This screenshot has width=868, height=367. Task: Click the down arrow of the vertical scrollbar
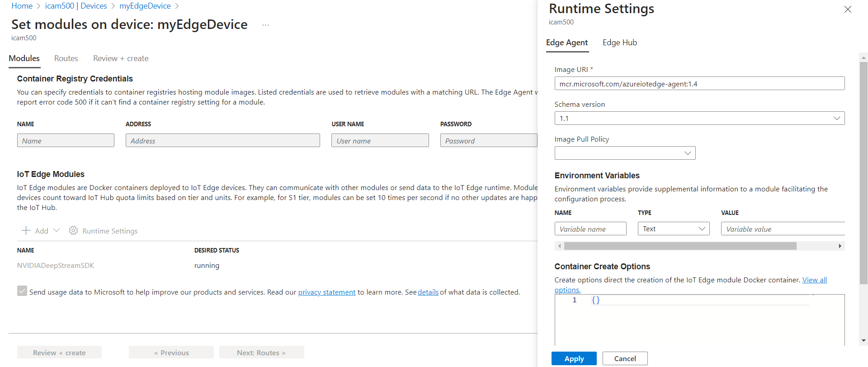tap(863, 340)
